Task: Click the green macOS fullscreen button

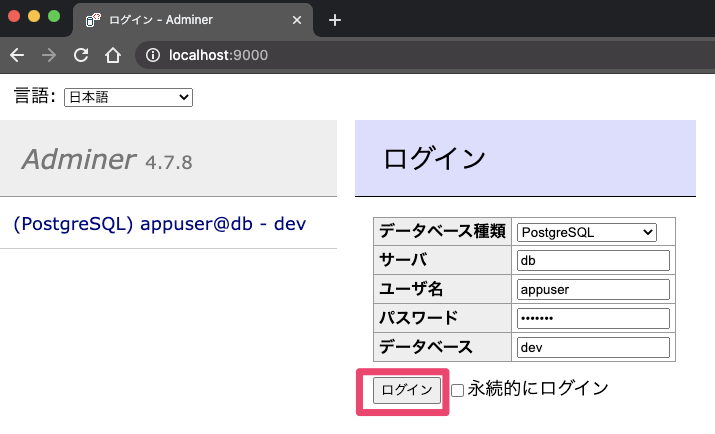Action: pyautogui.click(x=54, y=16)
